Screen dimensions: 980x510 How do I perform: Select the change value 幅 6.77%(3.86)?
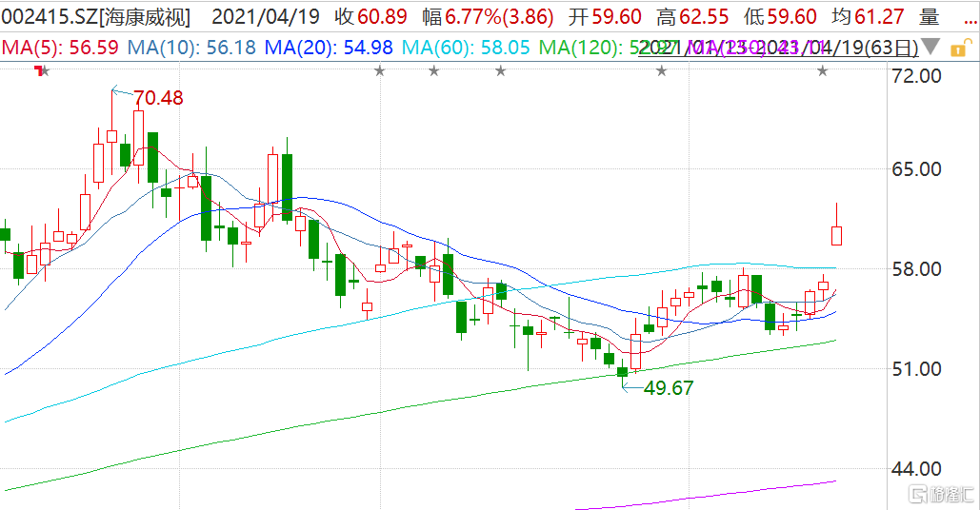click(488, 17)
